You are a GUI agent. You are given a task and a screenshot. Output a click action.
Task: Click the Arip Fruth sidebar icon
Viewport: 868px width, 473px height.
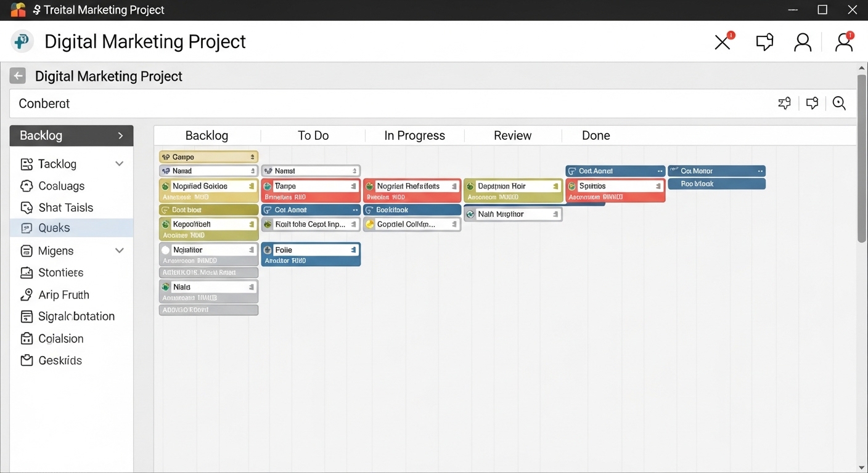(x=27, y=294)
